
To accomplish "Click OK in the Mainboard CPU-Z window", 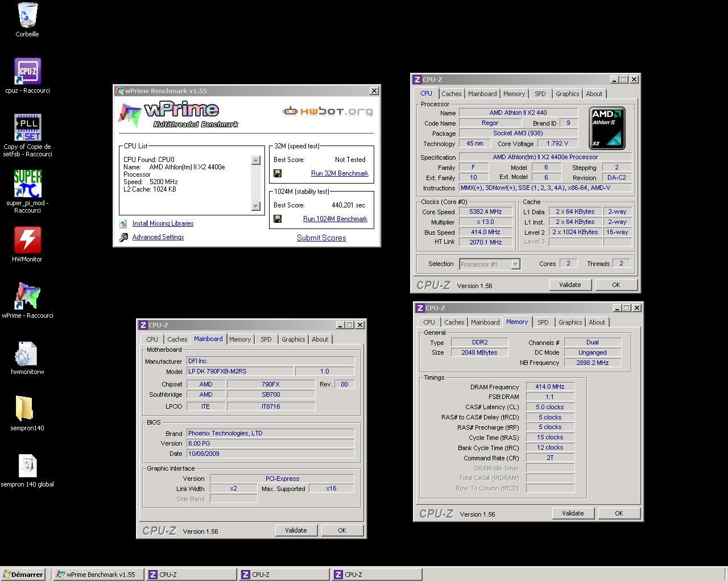I will tap(342, 530).
